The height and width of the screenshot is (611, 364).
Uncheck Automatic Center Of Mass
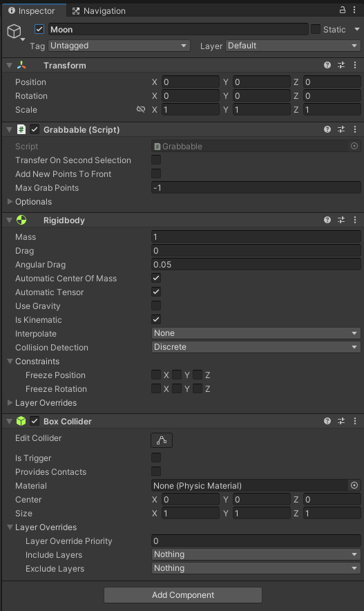pyautogui.click(x=156, y=278)
